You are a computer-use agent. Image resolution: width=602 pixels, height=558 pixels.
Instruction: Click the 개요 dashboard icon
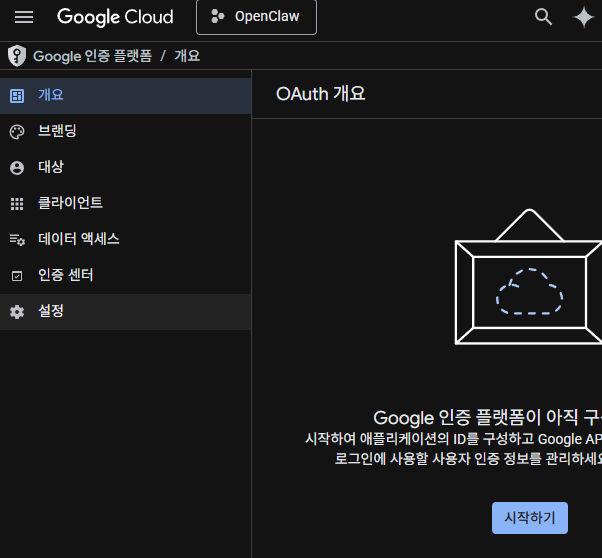click(17, 96)
